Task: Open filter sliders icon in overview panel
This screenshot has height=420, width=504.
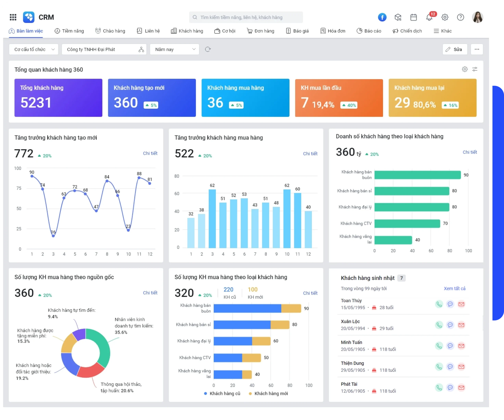Action: [475, 69]
